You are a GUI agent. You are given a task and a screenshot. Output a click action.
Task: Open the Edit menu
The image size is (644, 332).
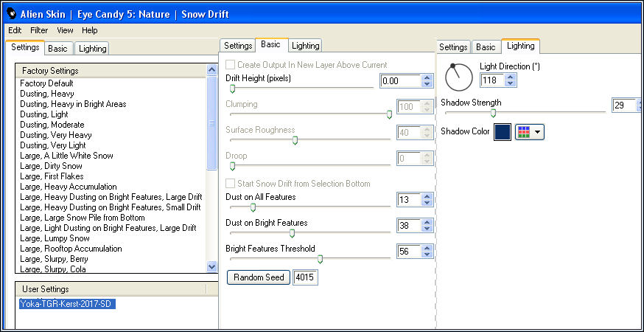coord(15,30)
